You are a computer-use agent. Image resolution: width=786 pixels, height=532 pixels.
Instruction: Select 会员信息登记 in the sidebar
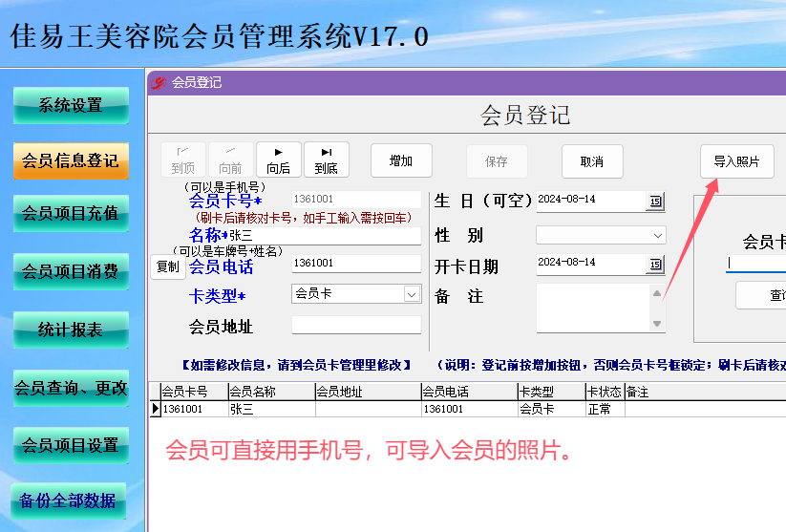(x=71, y=160)
